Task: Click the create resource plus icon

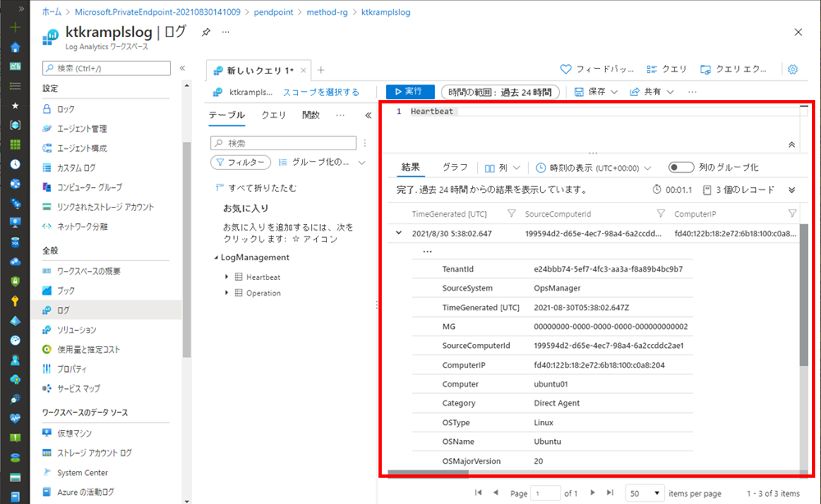Action: pos(15,27)
